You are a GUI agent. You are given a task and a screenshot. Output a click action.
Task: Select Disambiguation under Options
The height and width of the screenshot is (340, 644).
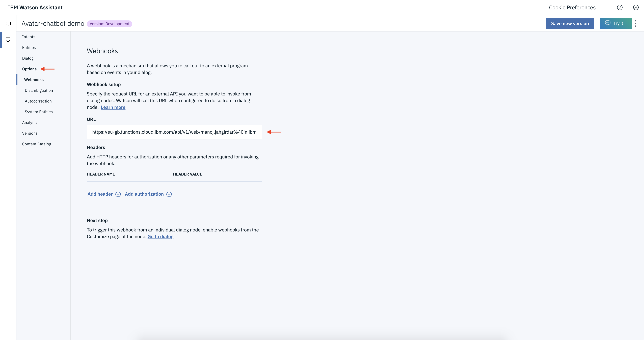(39, 90)
